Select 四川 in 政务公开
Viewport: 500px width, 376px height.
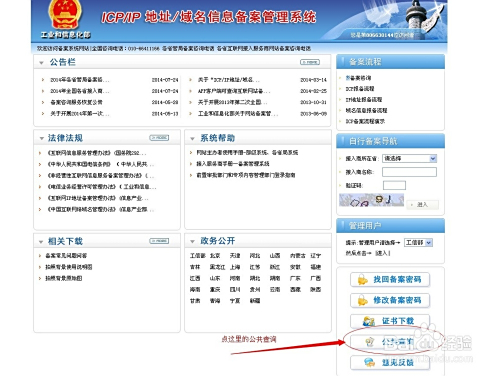235,290
